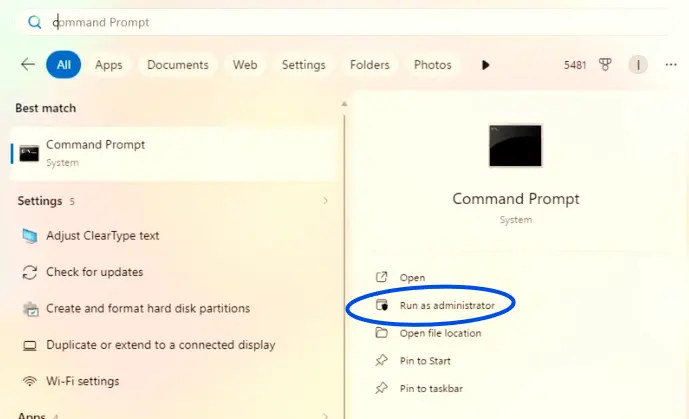Click large Command Prompt preview thumbnail

(x=515, y=146)
